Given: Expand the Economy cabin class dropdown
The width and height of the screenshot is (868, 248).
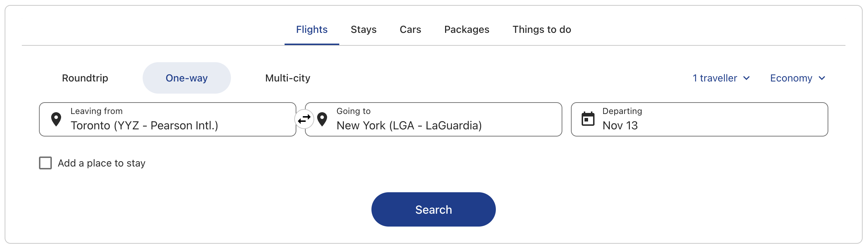Looking at the screenshot, I should 791,78.
